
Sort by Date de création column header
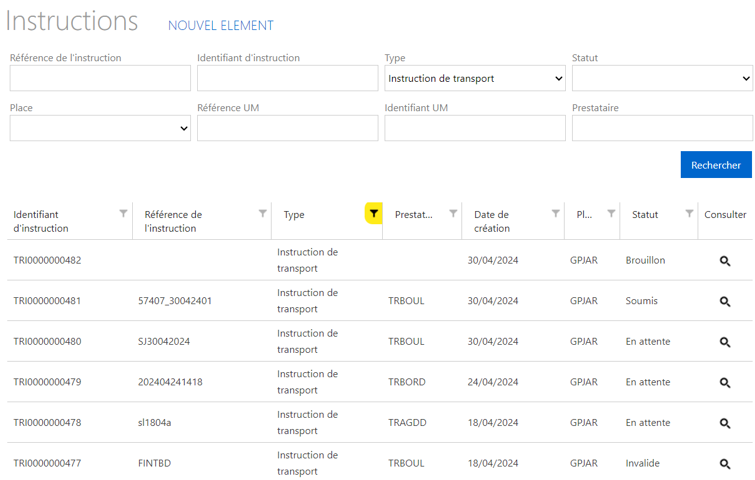[x=492, y=221]
